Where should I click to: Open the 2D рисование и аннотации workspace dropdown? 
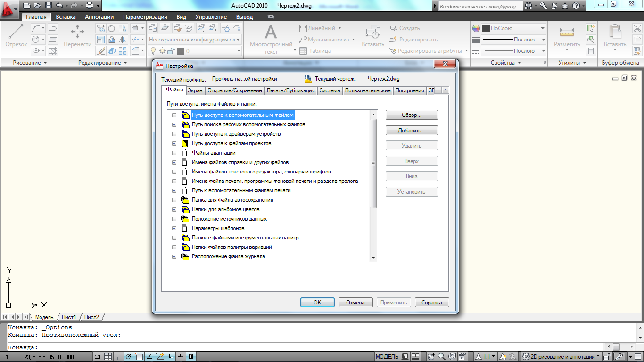point(561,357)
